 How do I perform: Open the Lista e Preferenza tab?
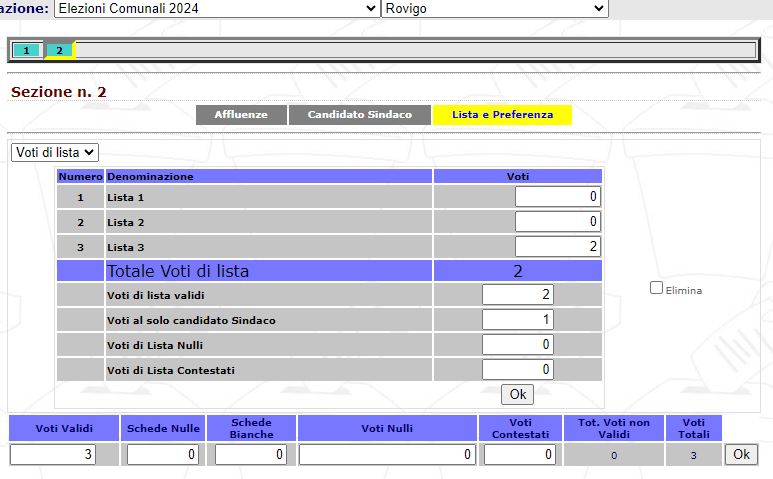pyautogui.click(x=502, y=115)
